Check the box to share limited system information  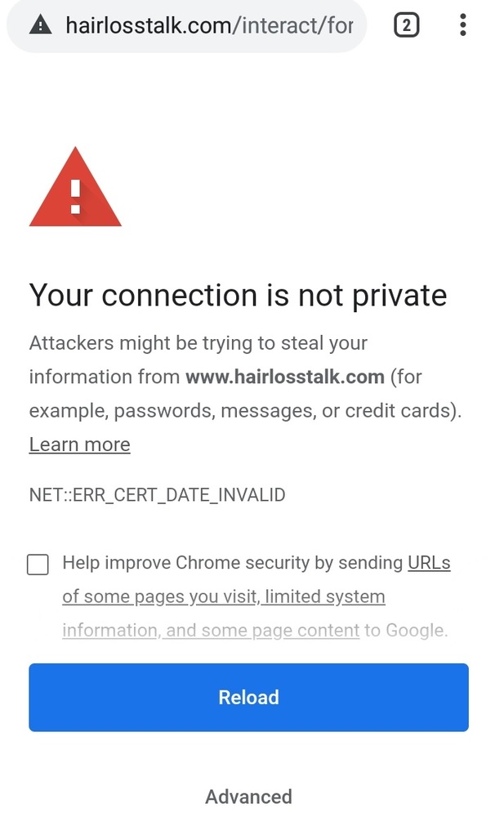[x=38, y=564]
